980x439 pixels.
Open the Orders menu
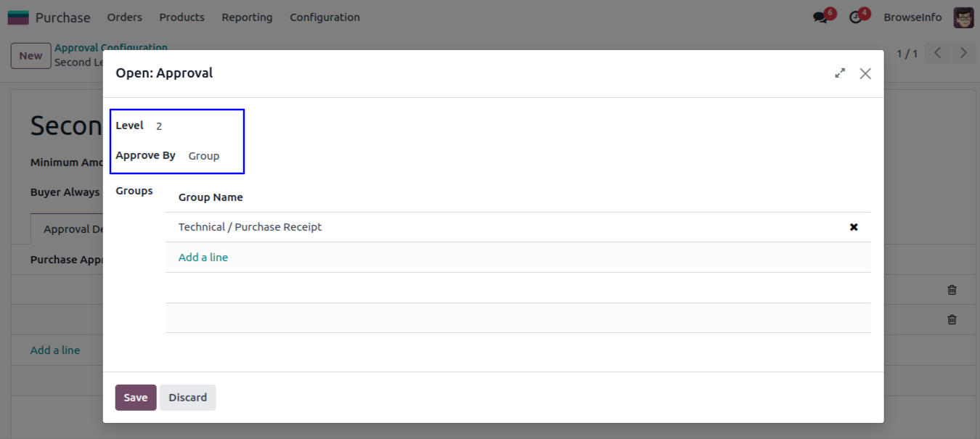(x=124, y=17)
